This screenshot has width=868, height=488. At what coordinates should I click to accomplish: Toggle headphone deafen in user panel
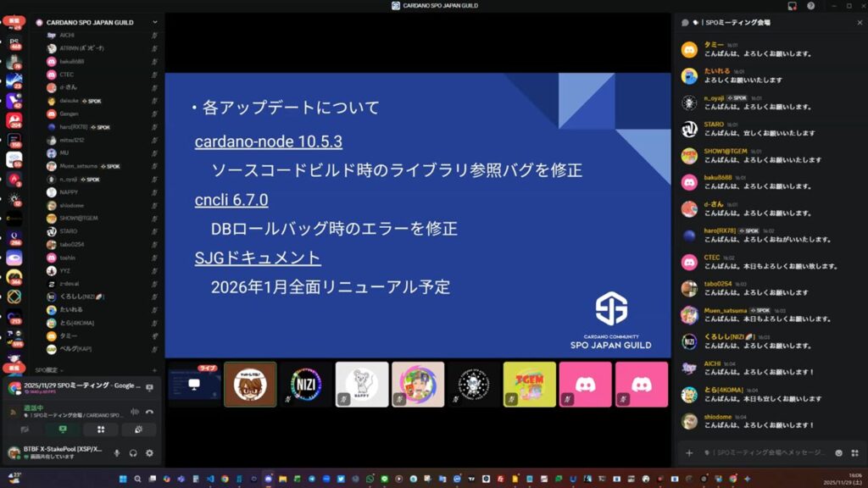tap(134, 453)
